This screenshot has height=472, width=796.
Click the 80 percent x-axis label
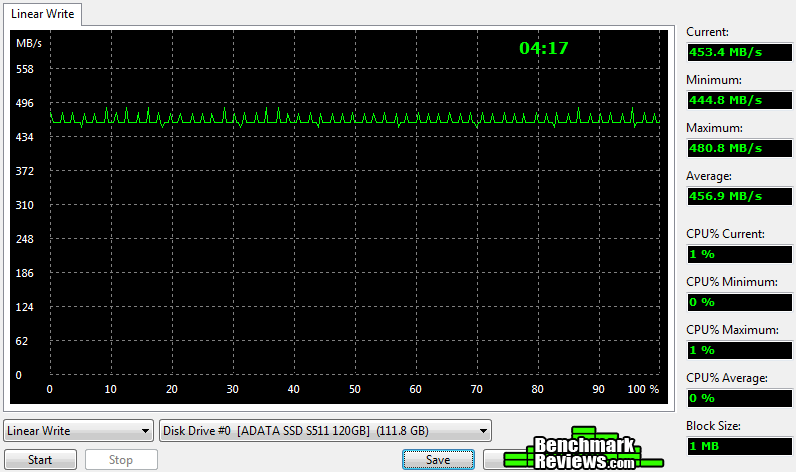(x=537, y=389)
